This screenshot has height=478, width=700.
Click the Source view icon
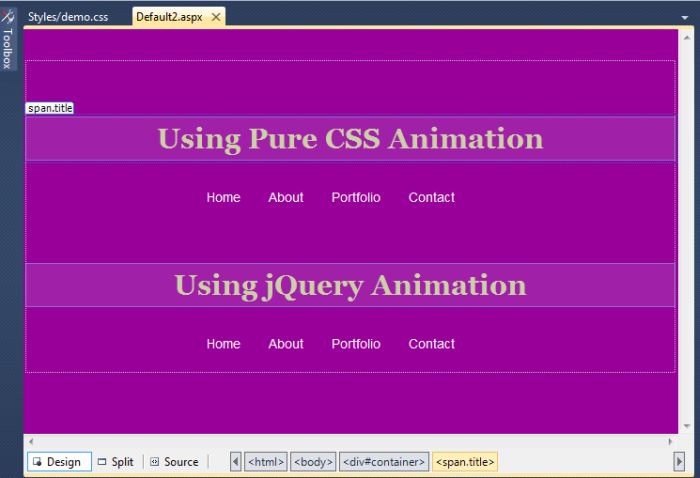pyautogui.click(x=154, y=461)
